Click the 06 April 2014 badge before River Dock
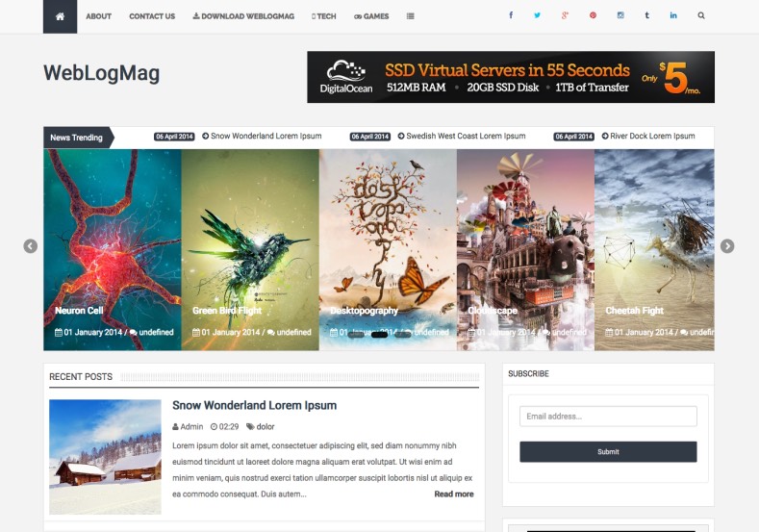This screenshot has height=532, width=759. pos(573,137)
